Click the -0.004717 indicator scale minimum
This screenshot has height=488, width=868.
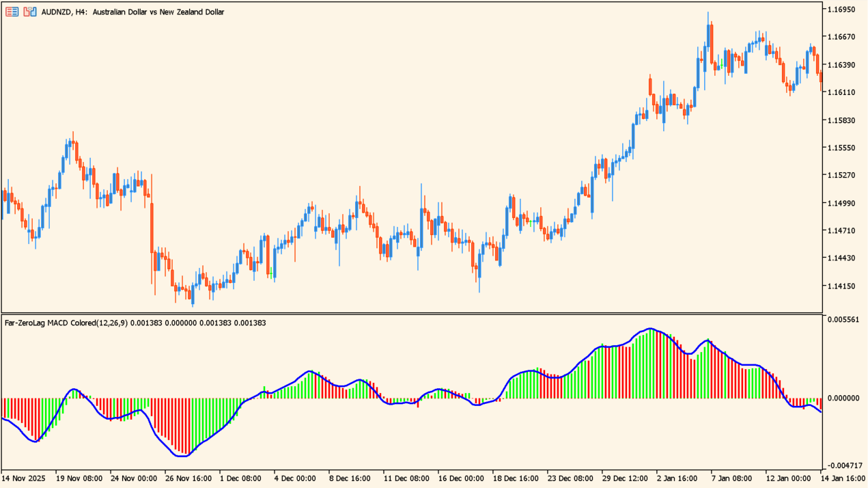(841, 465)
